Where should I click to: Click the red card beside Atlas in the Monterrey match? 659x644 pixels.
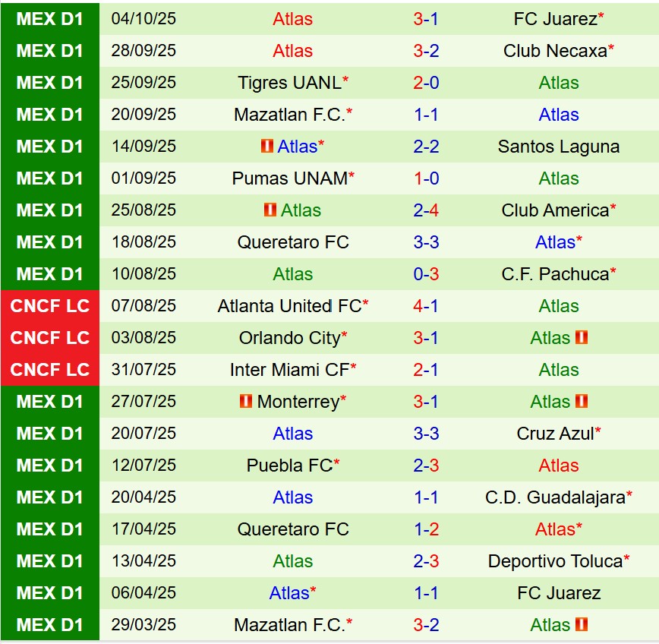tap(582, 402)
